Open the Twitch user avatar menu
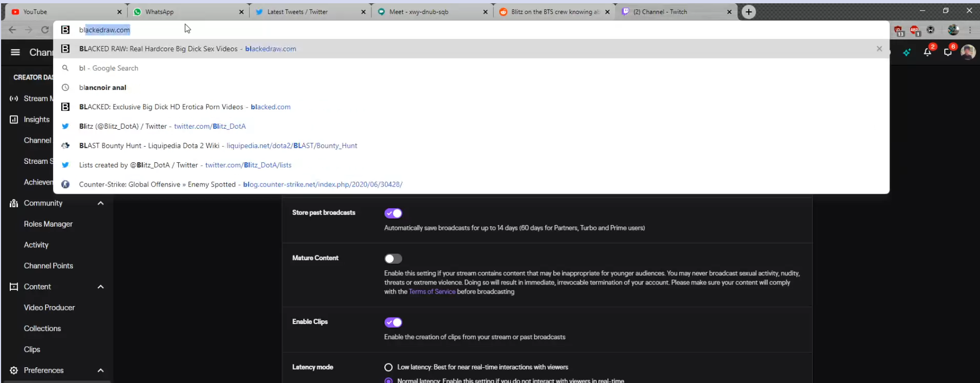The image size is (980, 383). click(968, 52)
